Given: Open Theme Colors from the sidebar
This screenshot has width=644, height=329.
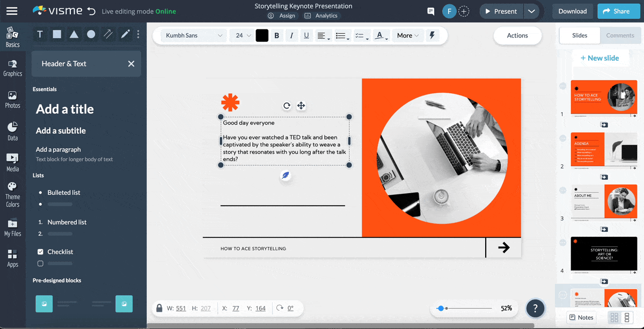Looking at the screenshot, I should [x=12, y=193].
